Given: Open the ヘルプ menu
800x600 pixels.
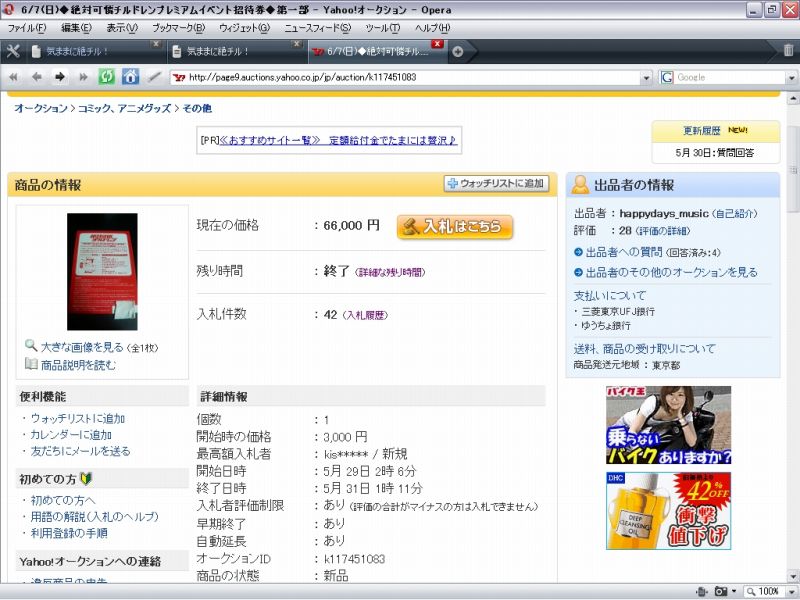Looking at the screenshot, I should pyautogui.click(x=433, y=28).
